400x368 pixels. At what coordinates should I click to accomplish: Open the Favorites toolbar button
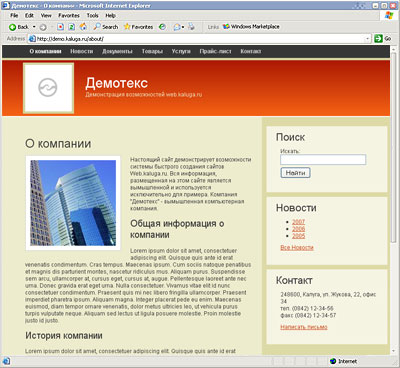[x=138, y=27]
